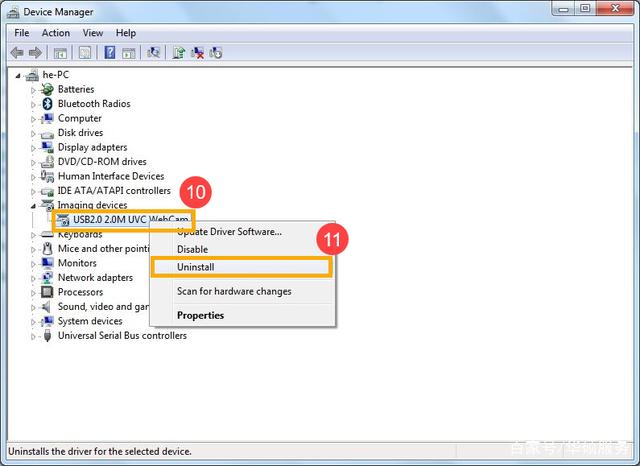Collapse the he-PC root node

pos(18,75)
